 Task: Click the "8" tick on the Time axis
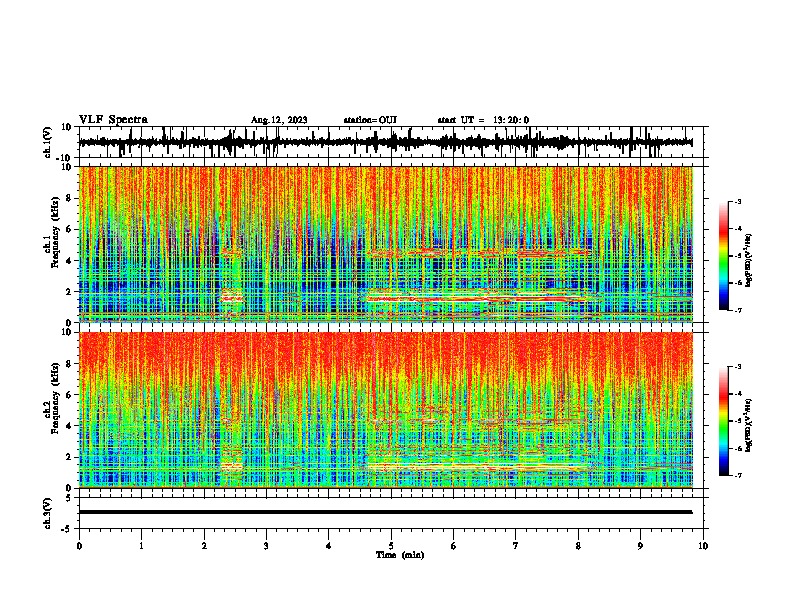click(x=578, y=546)
